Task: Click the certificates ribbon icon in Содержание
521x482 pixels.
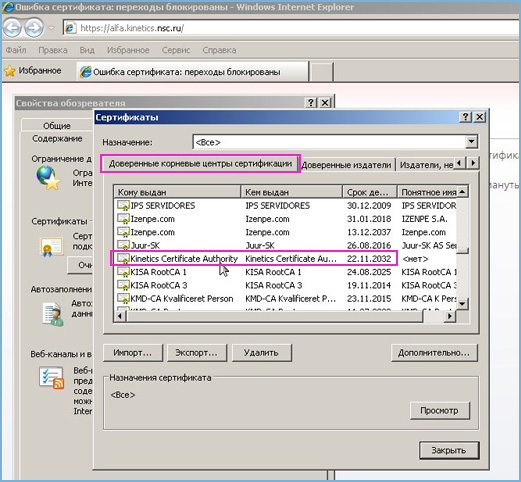Action: click(x=51, y=247)
